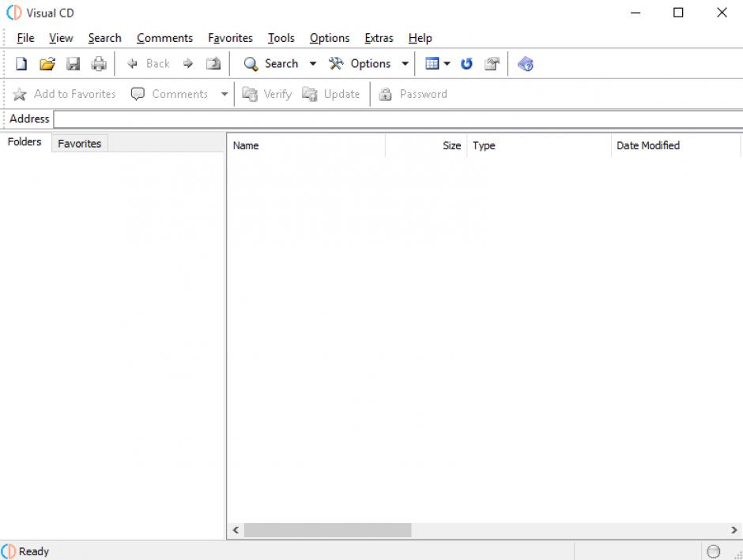
Task: Click the Save floppy disk icon
Action: pyautogui.click(x=73, y=63)
